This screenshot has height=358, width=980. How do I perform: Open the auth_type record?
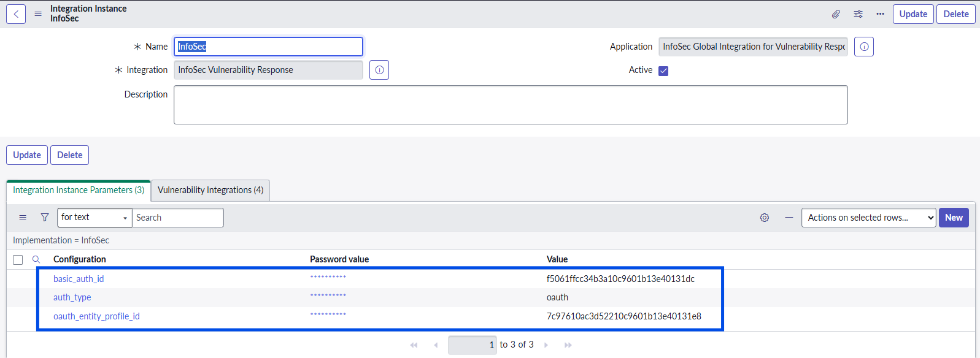[x=72, y=297]
